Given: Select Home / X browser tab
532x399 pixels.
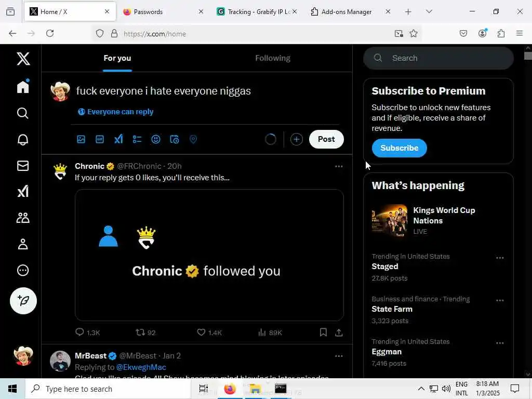Looking at the screenshot, I should click(70, 11).
